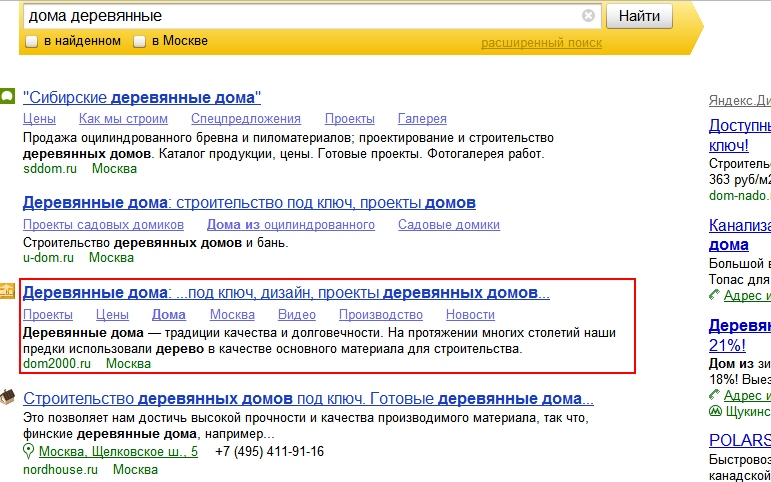Click the green favicon beside Сибирские деревянные дома
771x482 pixels.
click(7, 96)
